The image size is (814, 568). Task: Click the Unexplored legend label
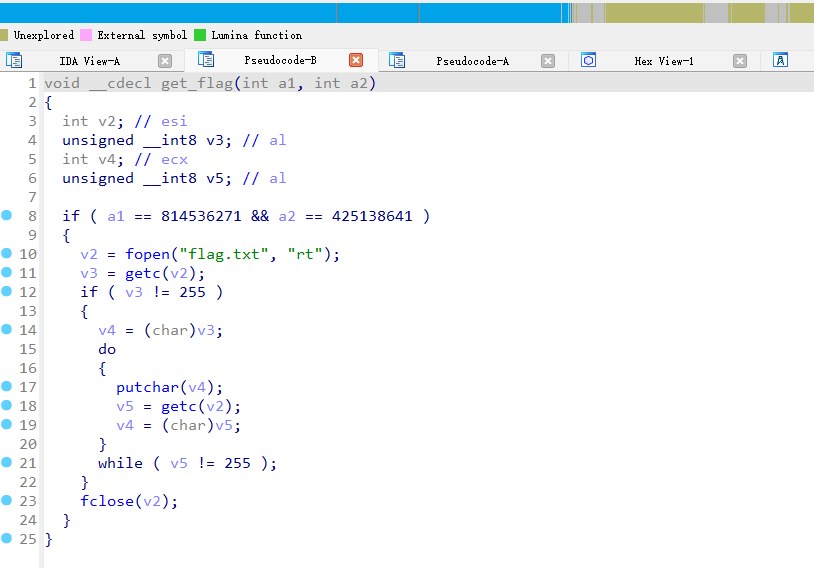click(44, 35)
